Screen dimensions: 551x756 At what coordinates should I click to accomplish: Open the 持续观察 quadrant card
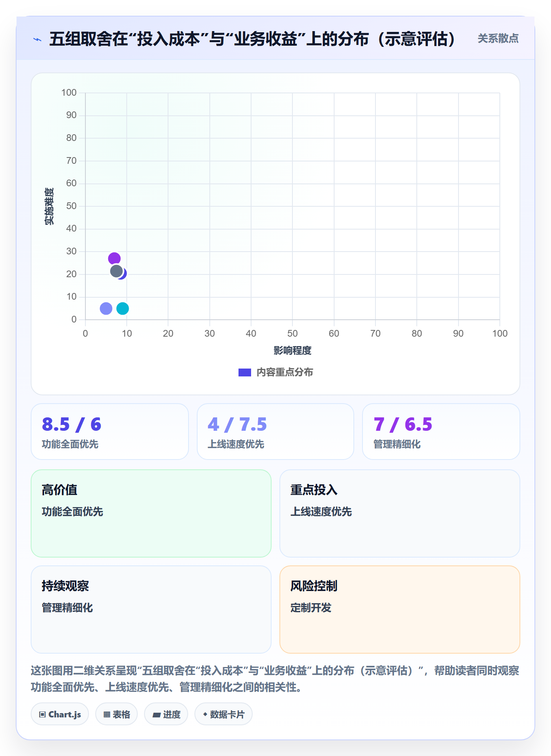(x=151, y=610)
